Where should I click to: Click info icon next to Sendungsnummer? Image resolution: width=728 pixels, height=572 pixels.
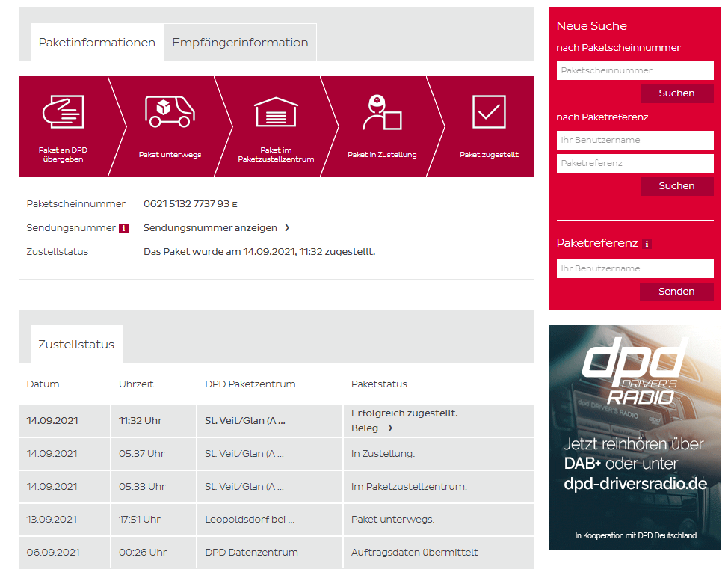point(124,228)
